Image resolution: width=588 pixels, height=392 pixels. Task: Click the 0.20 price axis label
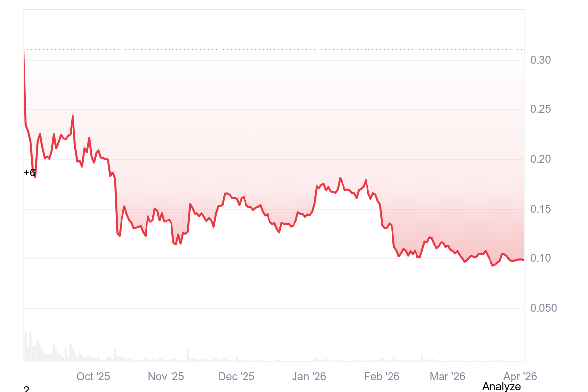540,159
